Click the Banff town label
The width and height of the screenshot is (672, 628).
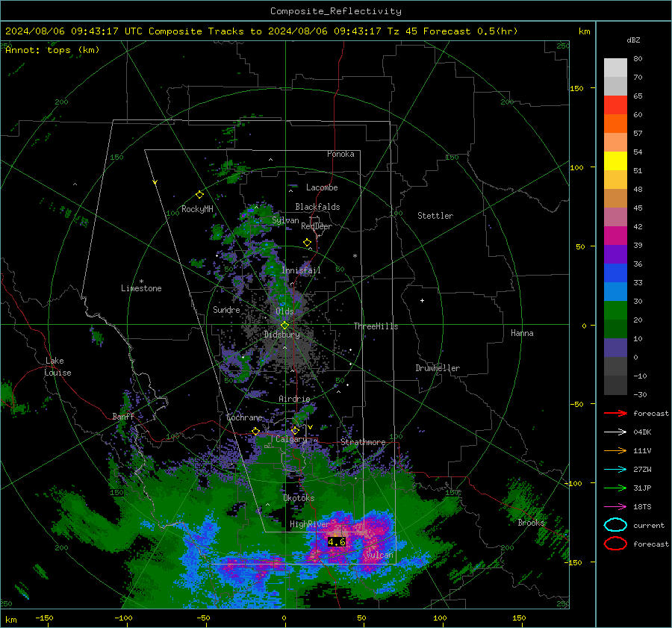tap(123, 416)
